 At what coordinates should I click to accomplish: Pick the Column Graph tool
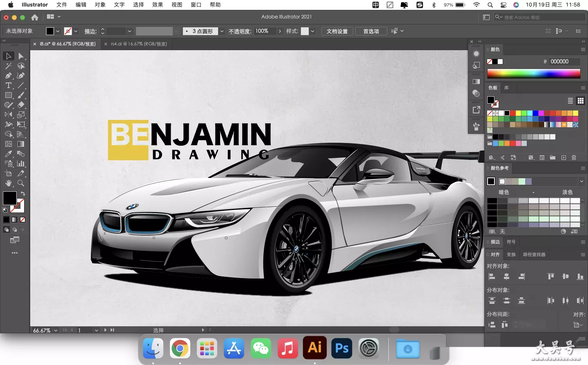pos(21,164)
